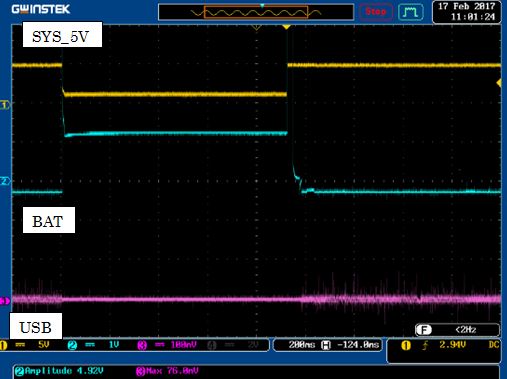Click the waveform memory overview bar
The height and width of the screenshot is (379, 507).
coord(256,12)
